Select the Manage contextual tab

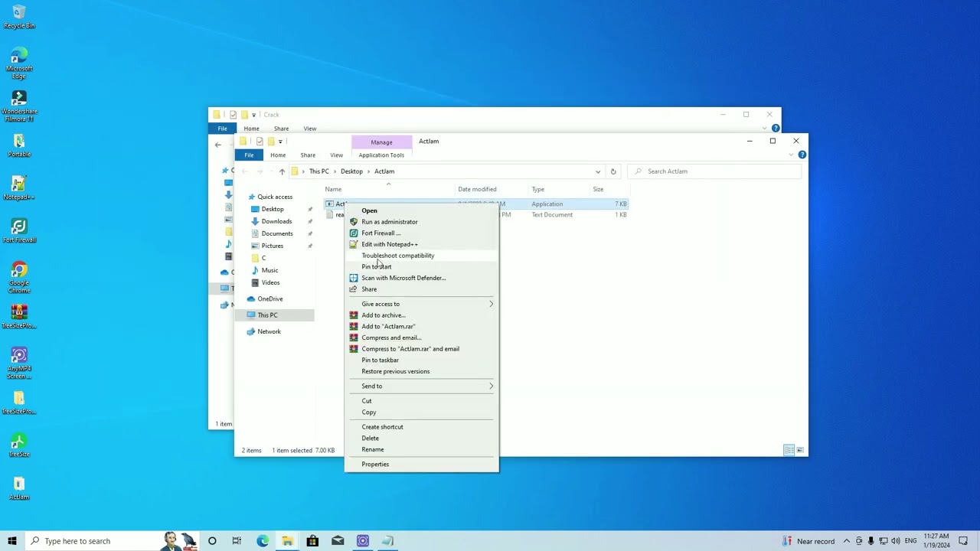coord(381,142)
